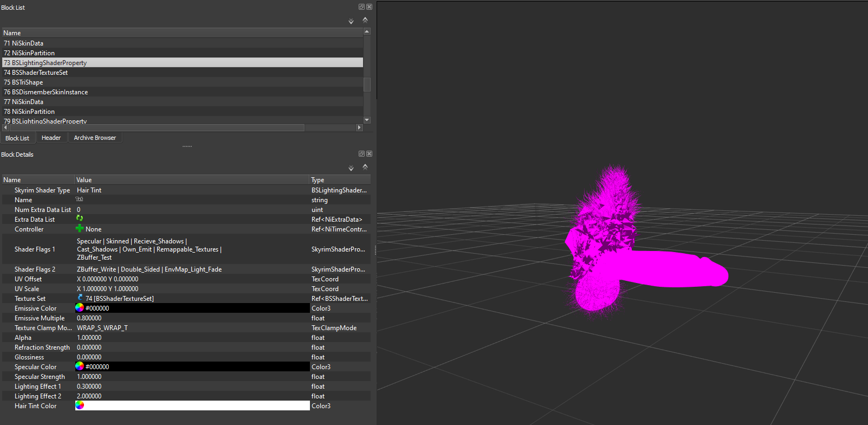
Task: Open 74 [BSShaderTextureSet] reference
Action: 120,298
